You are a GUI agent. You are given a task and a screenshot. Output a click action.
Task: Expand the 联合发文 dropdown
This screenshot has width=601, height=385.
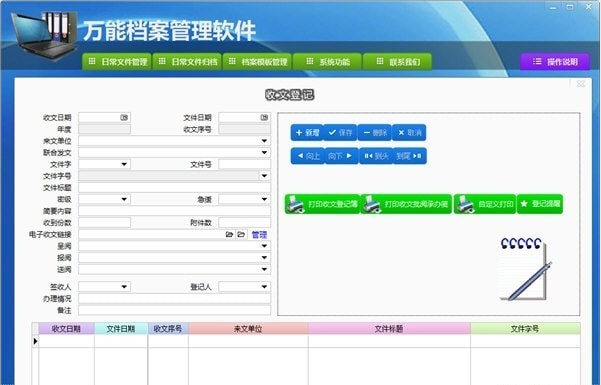click(264, 153)
